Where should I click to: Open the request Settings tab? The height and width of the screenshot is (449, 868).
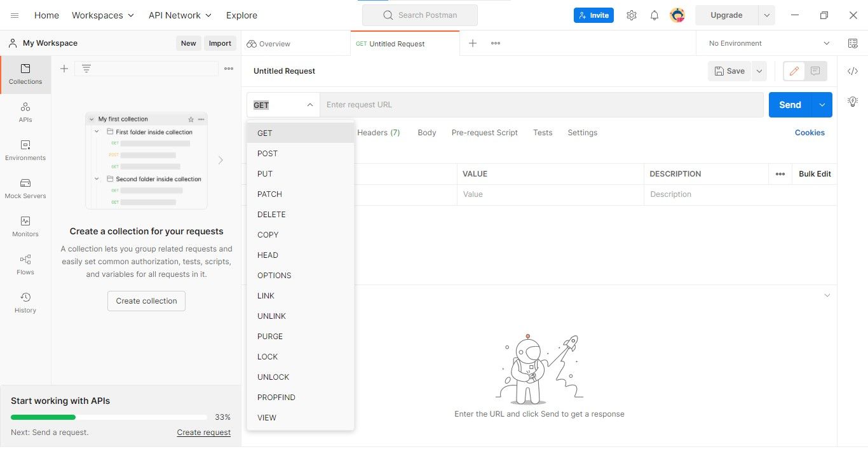click(x=583, y=133)
